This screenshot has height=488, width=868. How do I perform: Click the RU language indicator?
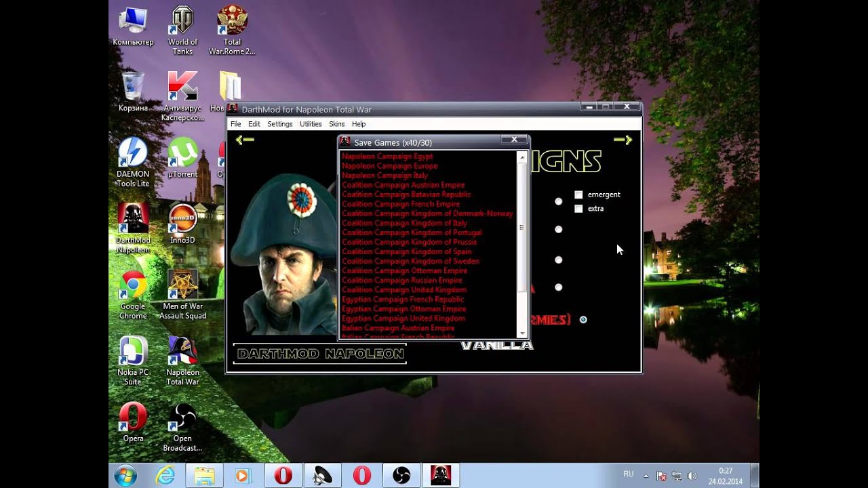[629, 474]
